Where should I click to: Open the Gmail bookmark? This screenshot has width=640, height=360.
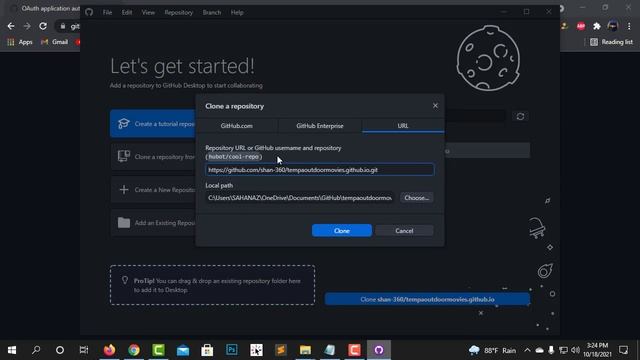coord(54,42)
